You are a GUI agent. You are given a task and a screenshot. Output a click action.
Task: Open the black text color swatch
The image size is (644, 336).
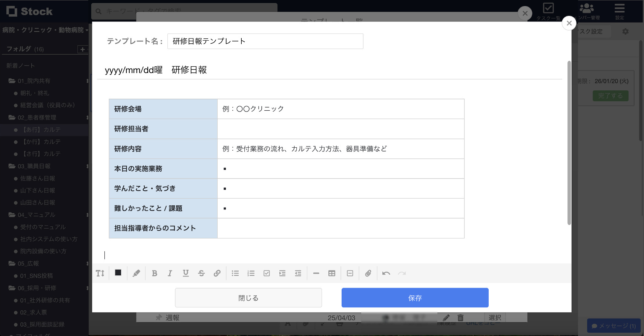pos(118,273)
